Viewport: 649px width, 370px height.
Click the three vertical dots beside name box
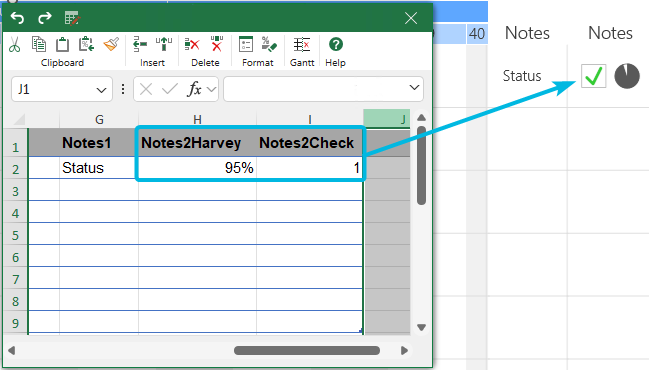coord(123,89)
